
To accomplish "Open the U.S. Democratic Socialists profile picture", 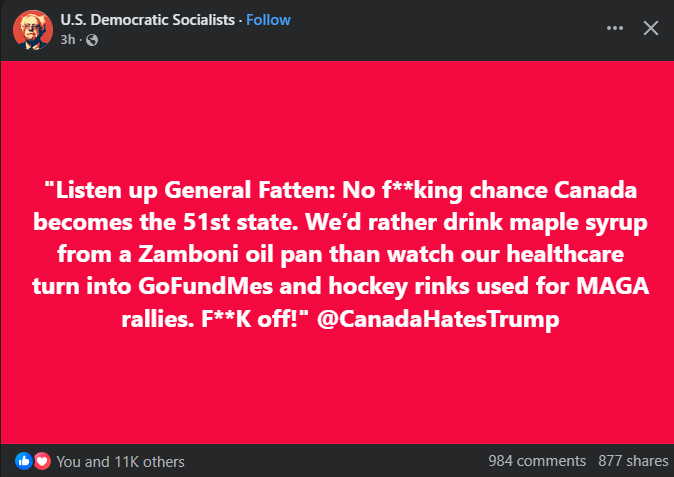I will tap(33, 29).
